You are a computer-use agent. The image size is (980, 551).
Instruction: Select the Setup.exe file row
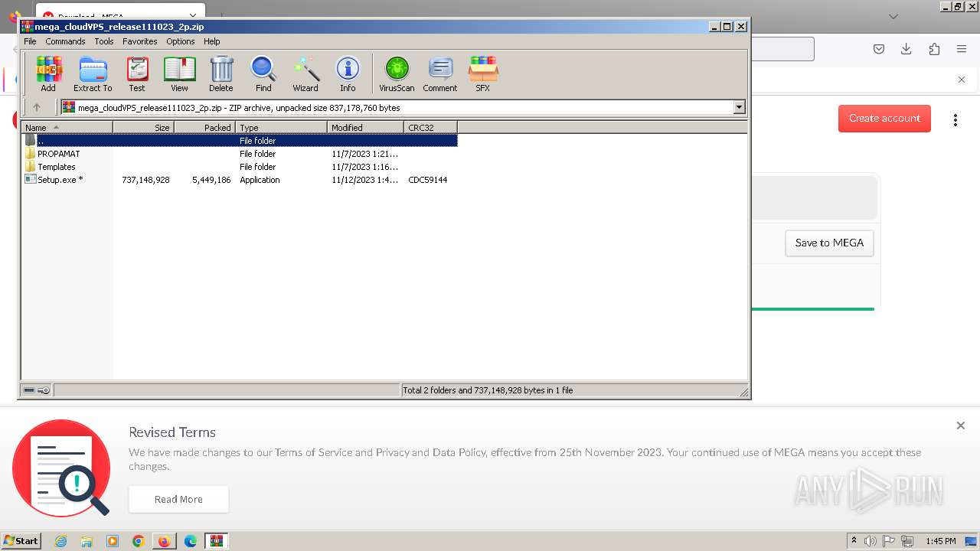click(239, 180)
